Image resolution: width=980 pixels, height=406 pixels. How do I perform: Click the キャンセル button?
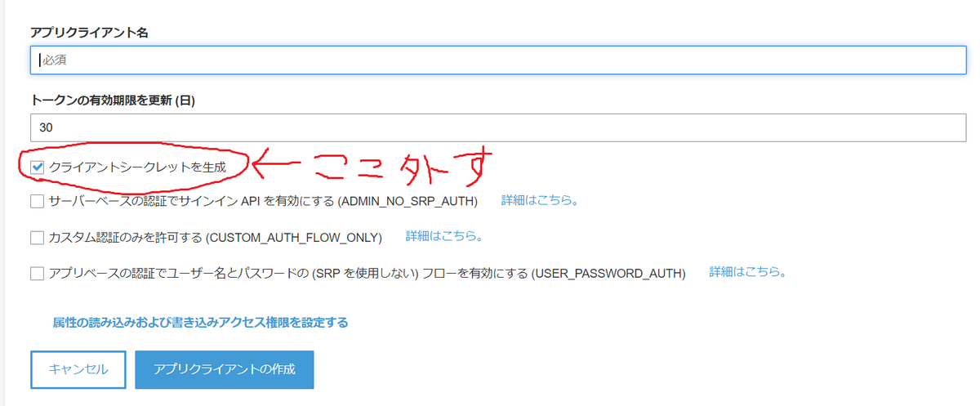tap(78, 369)
